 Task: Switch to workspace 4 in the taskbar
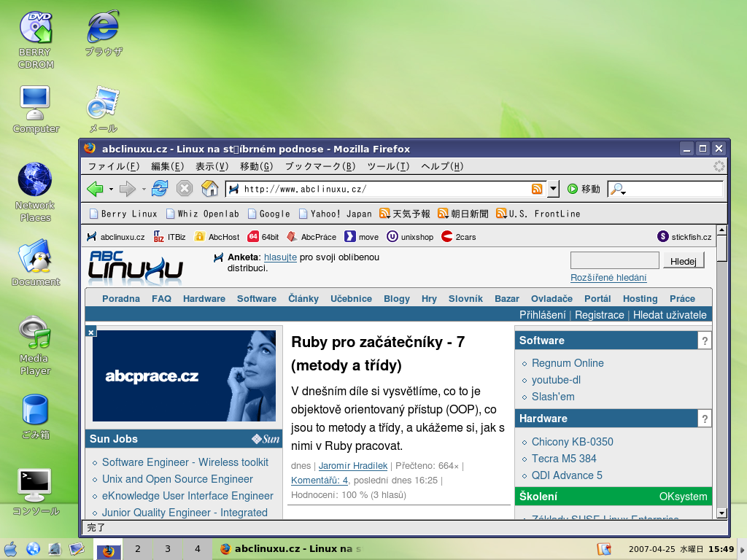tap(198, 549)
